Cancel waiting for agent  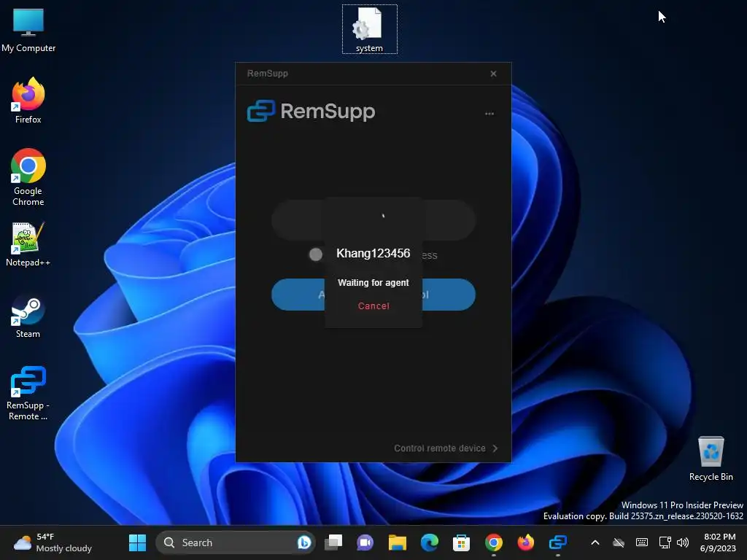(373, 306)
